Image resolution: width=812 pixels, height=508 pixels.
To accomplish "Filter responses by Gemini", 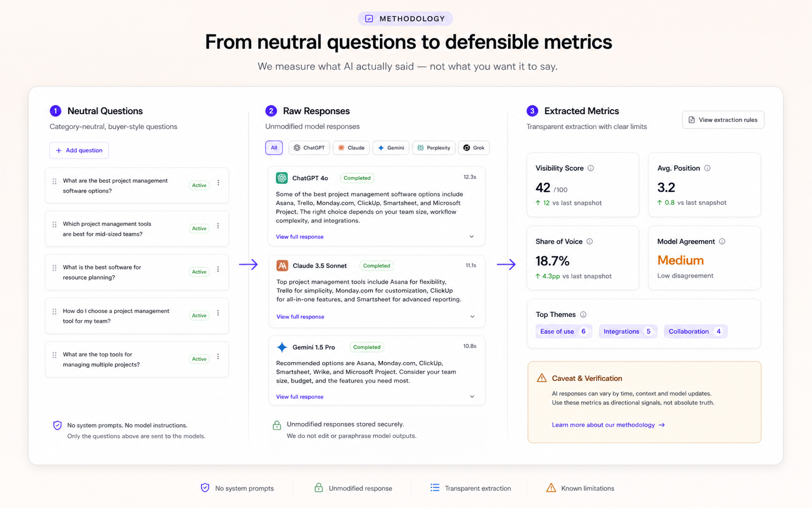I will (x=391, y=147).
